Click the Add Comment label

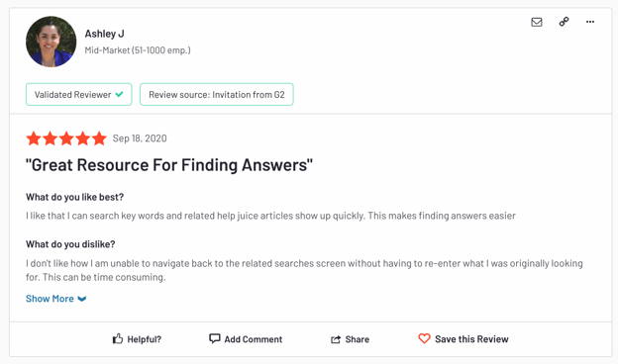(253, 339)
